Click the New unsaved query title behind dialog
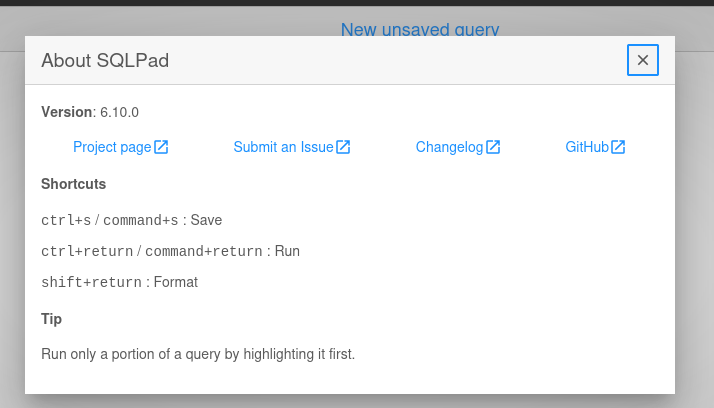Screen dimensions: 714x408 [420, 29]
